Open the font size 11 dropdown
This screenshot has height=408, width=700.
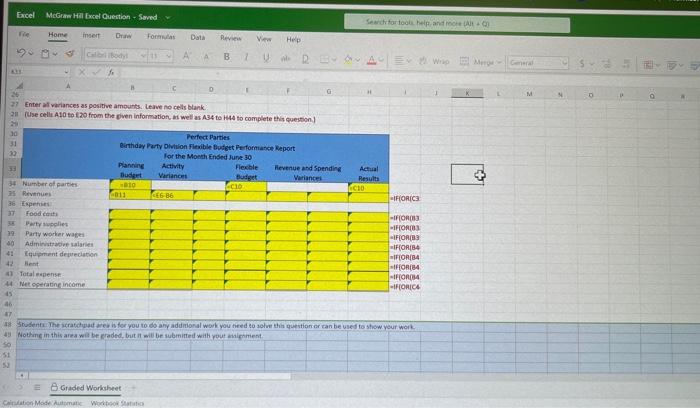[168, 56]
